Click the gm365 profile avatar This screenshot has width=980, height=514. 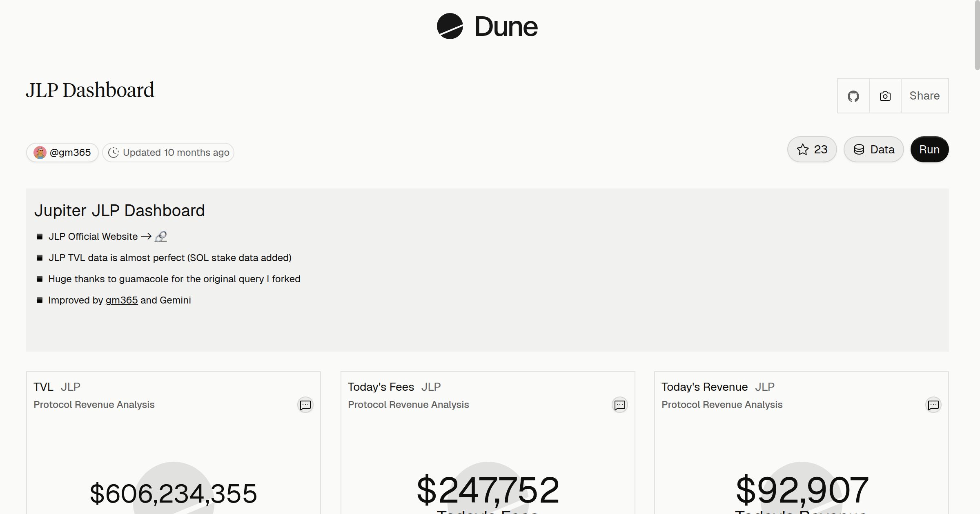[40, 153]
